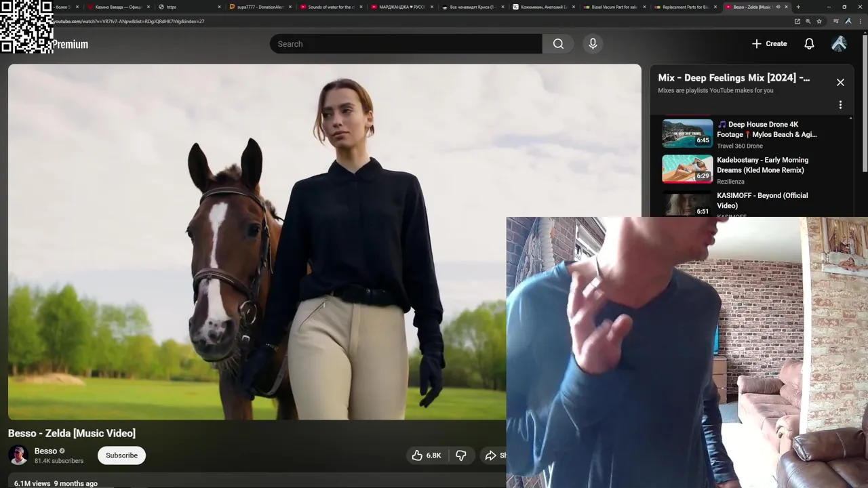Click the plus Create button
This screenshot has height=488, width=868.
point(769,44)
